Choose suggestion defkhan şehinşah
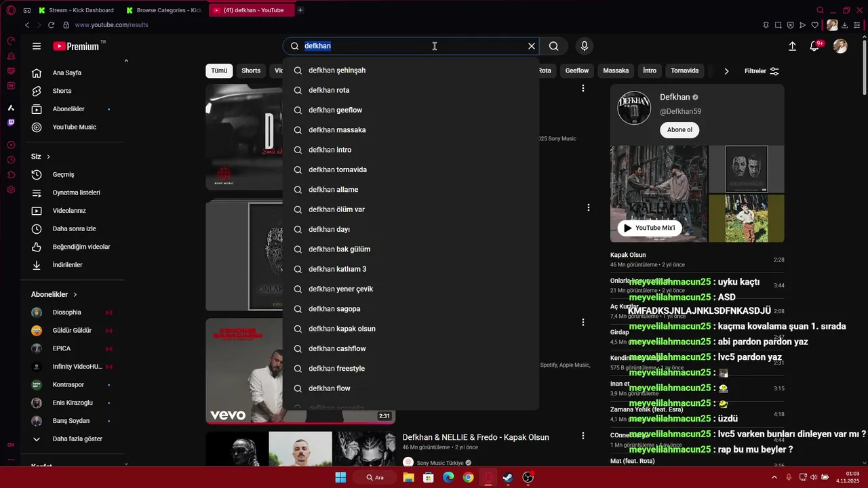 (411, 70)
